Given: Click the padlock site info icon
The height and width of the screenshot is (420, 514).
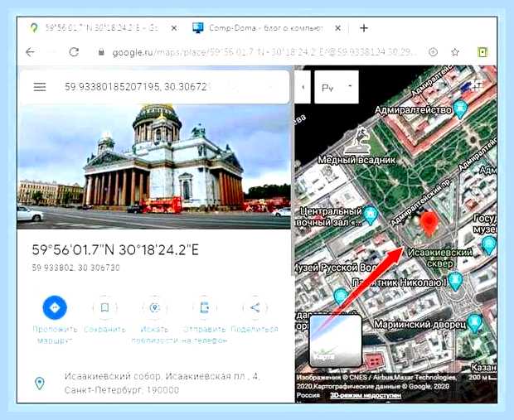Looking at the screenshot, I should click(101, 52).
